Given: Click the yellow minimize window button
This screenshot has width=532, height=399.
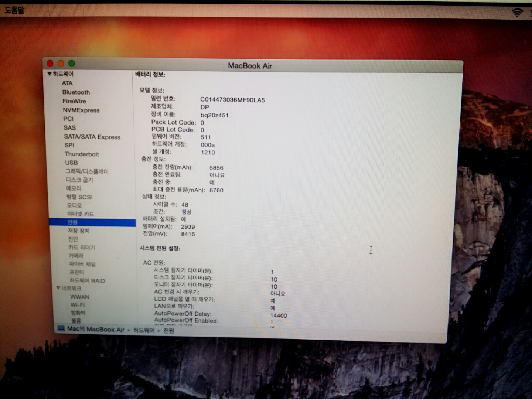Looking at the screenshot, I should pyautogui.click(x=61, y=64).
